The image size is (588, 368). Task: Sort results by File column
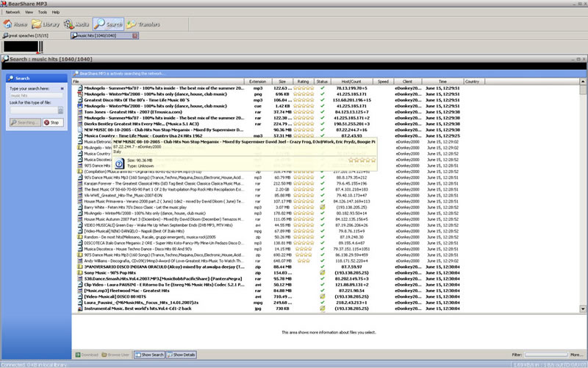(158, 82)
